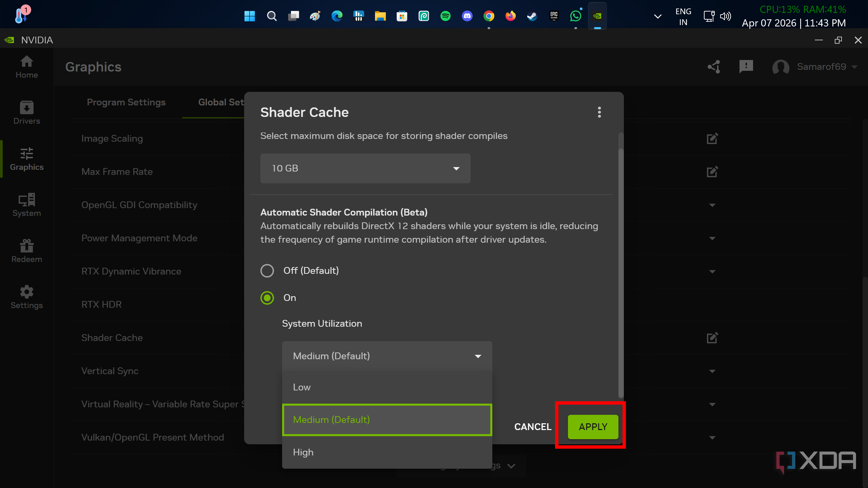868x488 pixels.
Task: Open the Settings gear in sidebar
Action: (26, 297)
